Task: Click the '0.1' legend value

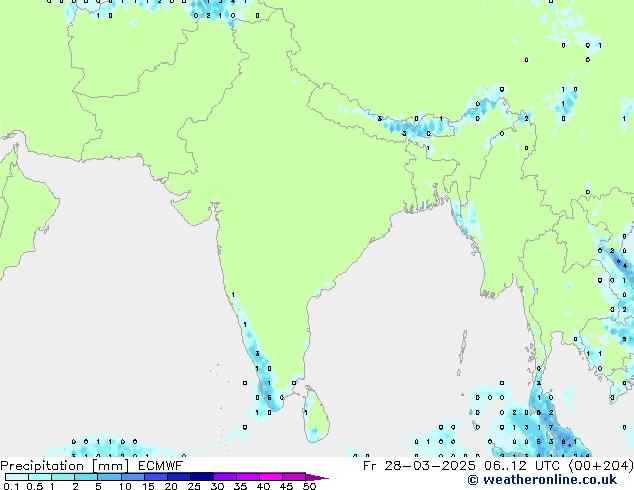Action: (x=11, y=486)
